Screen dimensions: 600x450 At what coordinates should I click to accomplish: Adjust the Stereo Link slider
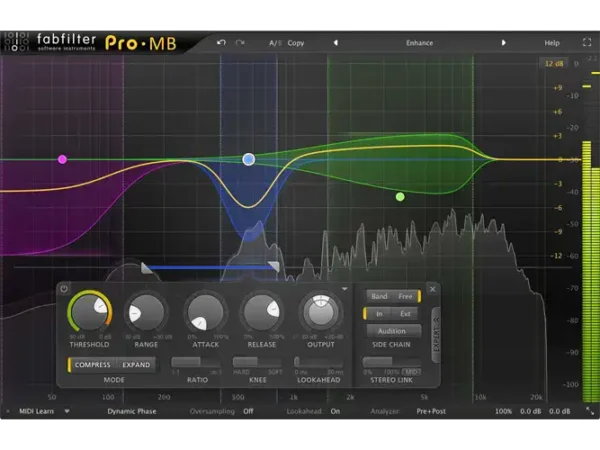pos(391,362)
